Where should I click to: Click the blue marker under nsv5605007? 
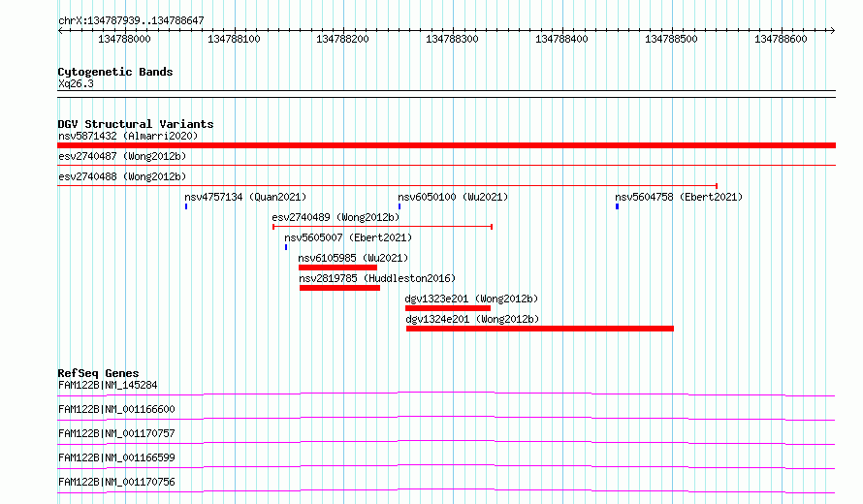pos(286,247)
